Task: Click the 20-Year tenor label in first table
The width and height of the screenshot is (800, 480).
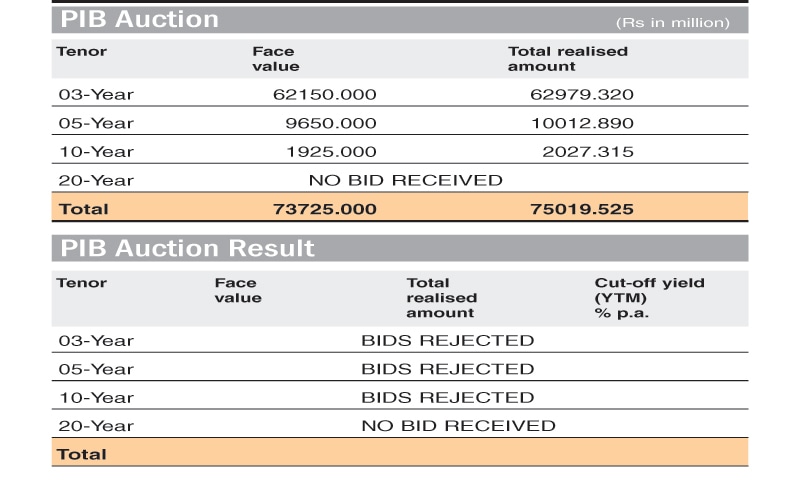Action: 95,181
